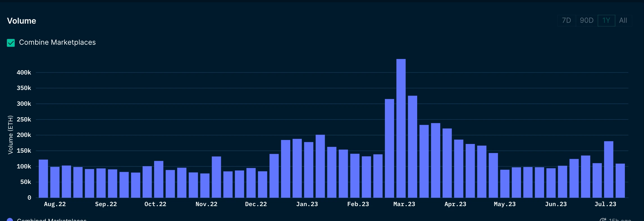Select the "Sep.22" axis label
Image resolution: width=644 pixels, height=221 pixels.
(x=106, y=204)
